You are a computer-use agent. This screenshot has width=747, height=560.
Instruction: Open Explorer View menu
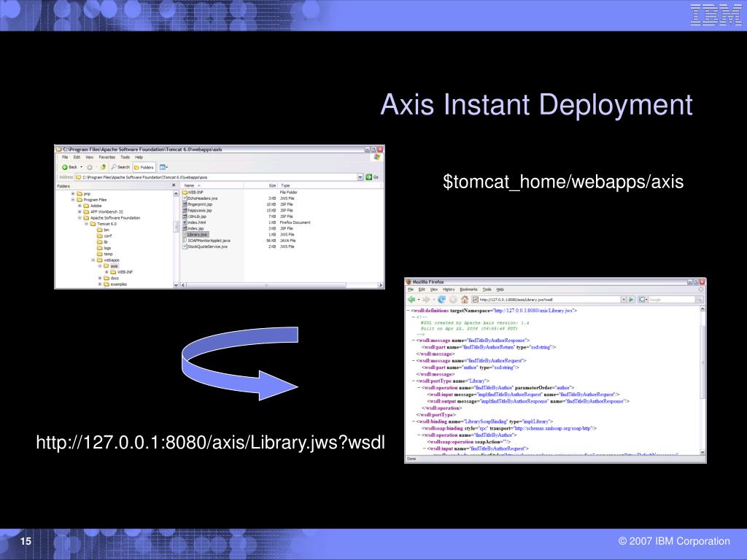pos(90,157)
